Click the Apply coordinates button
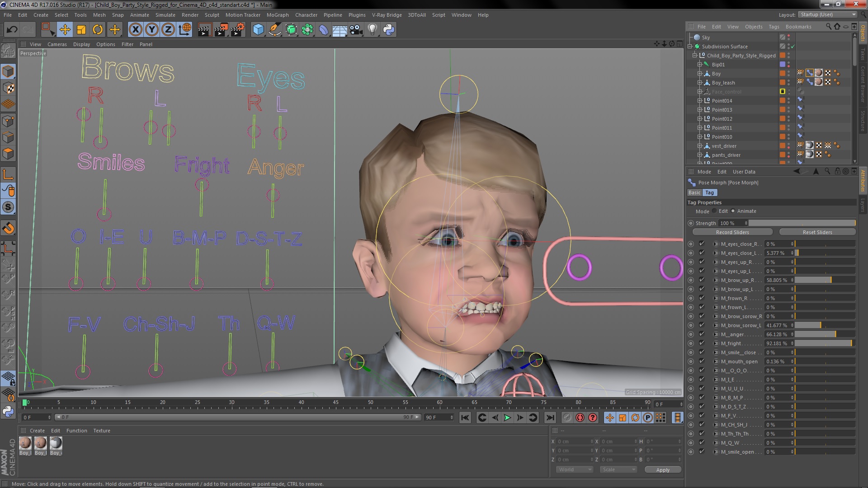Image resolution: width=868 pixels, height=488 pixels. pyautogui.click(x=663, y=470)
